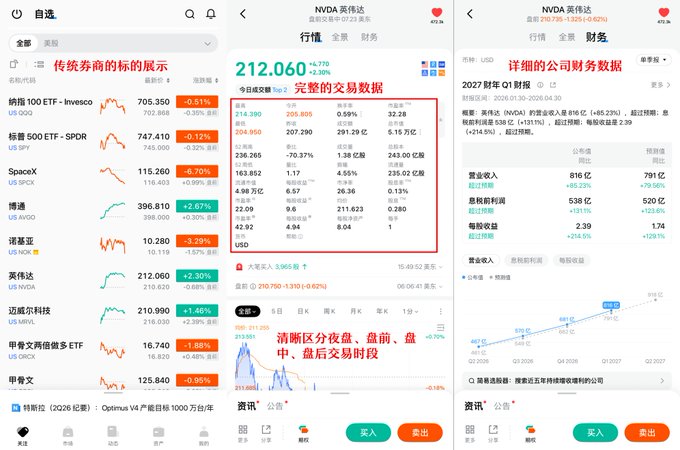Open 更多 next to the Q1 财报 heading
680x450 pixels.
pos(660,85)
